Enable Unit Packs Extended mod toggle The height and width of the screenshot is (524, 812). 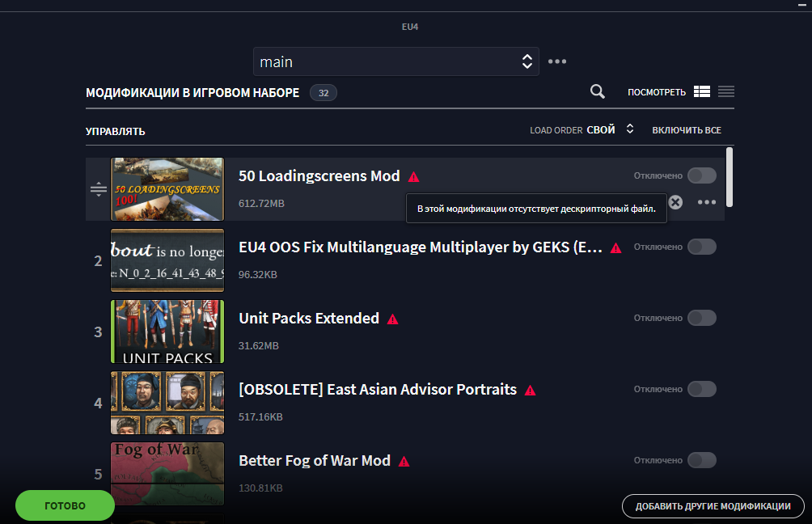(701, 318)
